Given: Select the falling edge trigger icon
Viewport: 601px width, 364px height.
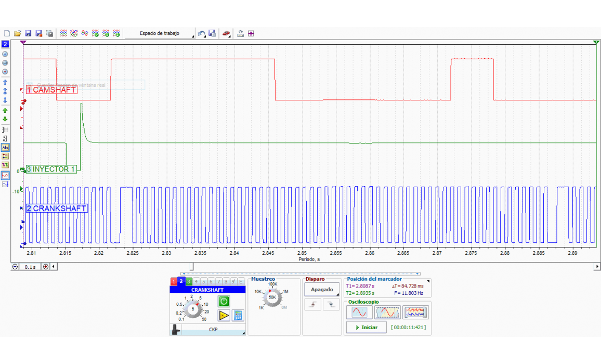Looking at the screenshot, I should tap(331, 305).
